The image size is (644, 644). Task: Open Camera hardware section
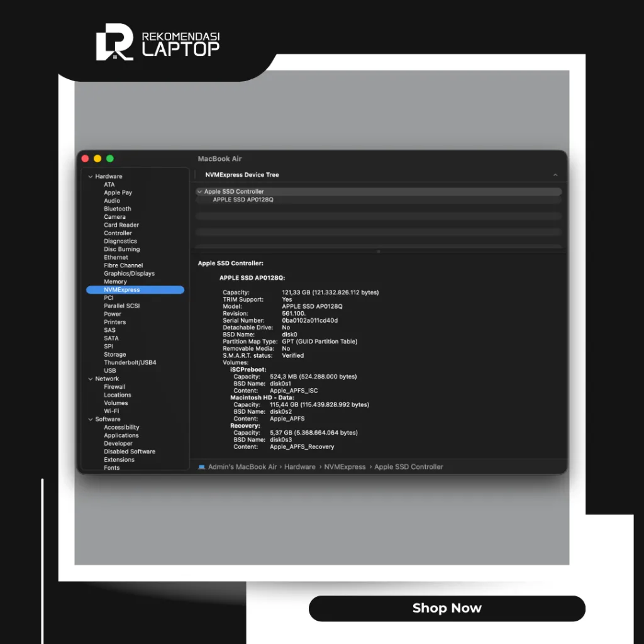tap(114, 217)
